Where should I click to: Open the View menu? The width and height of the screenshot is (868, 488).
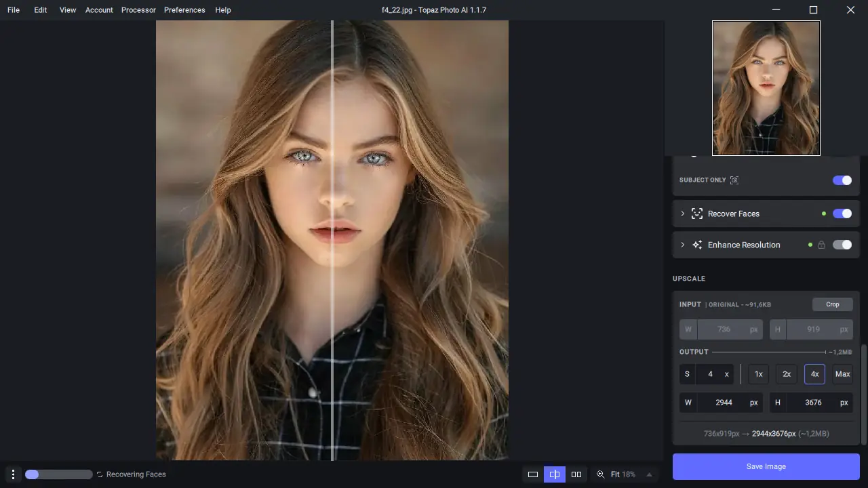(x=68, y=10)
